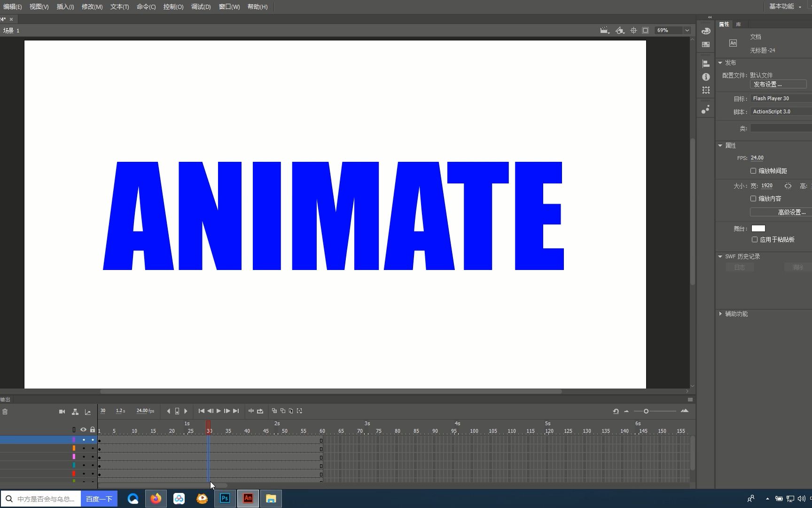The image size is (812, 508).
Task: Toggle outline for all layers icon
Action: (x=74, y=429)
